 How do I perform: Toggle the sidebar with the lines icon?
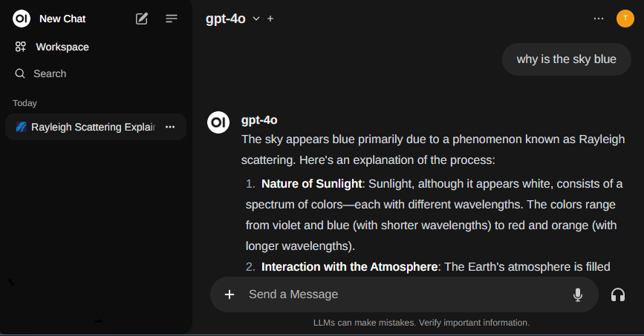point(172,19)
